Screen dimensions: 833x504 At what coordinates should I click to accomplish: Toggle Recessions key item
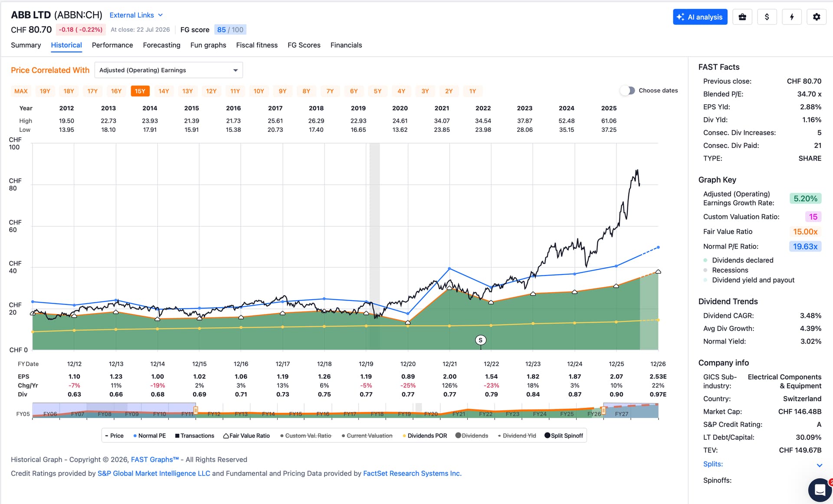[x=726, y=270]
